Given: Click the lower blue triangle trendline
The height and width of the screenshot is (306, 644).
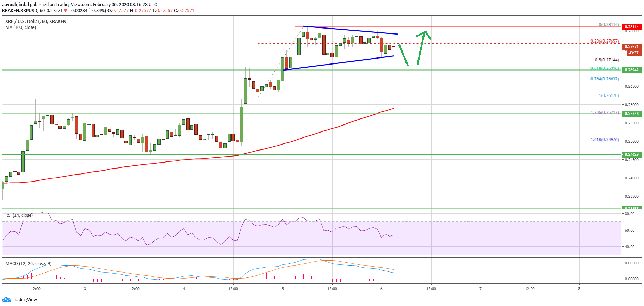Looking at the screenshot, I should click(338, 63).
